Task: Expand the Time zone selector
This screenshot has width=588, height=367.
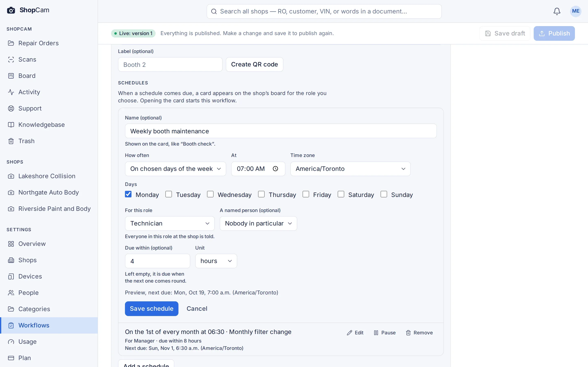Action: pyautogui.click(x=350, y=169)
